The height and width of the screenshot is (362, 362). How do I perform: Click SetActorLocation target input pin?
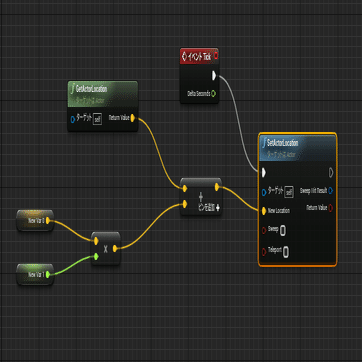264,192
